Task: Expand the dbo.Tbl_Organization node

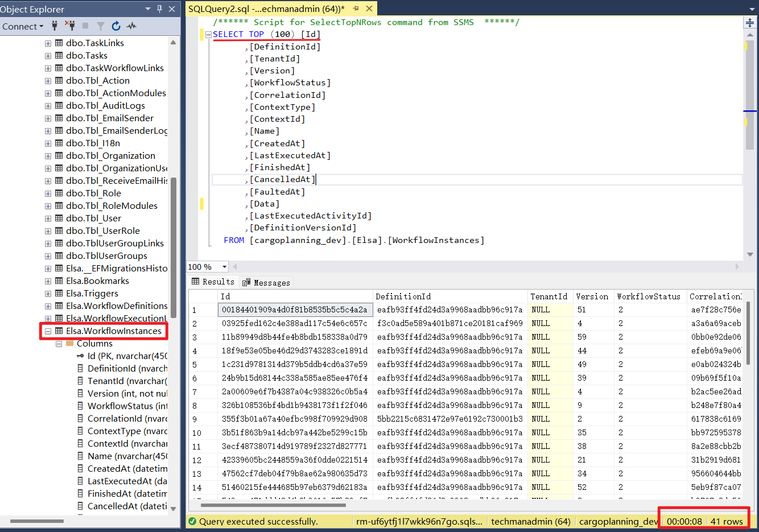Action: click(48, 155)
